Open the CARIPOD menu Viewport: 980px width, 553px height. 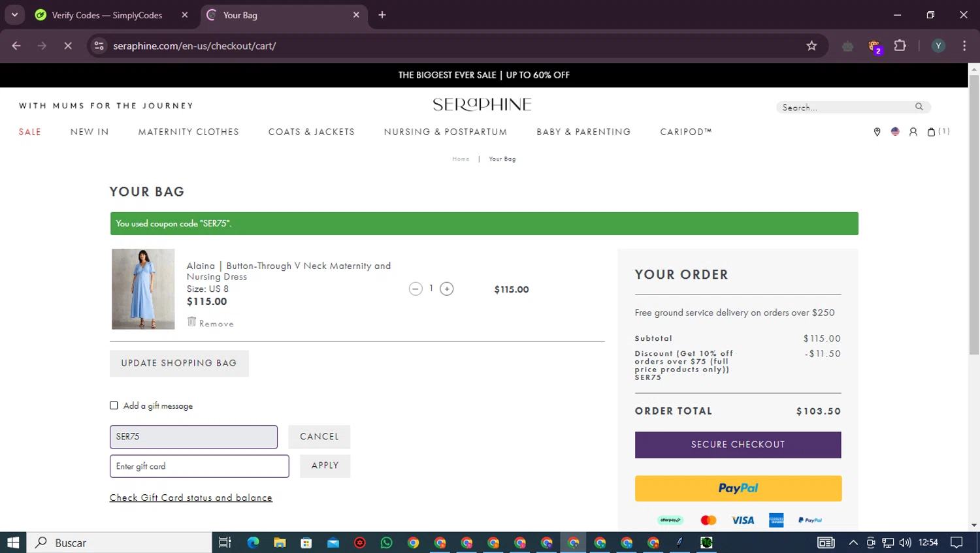pos(685,132)
